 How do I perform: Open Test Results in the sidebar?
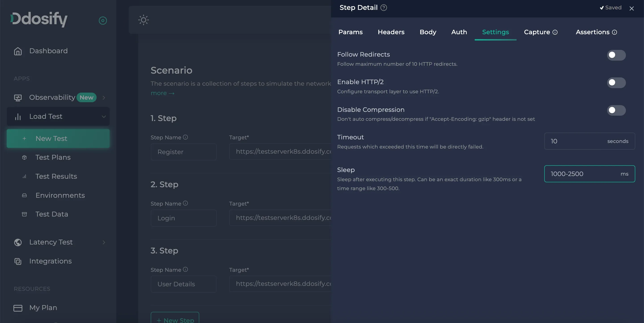pyautogui.click(x=56, y=176)
